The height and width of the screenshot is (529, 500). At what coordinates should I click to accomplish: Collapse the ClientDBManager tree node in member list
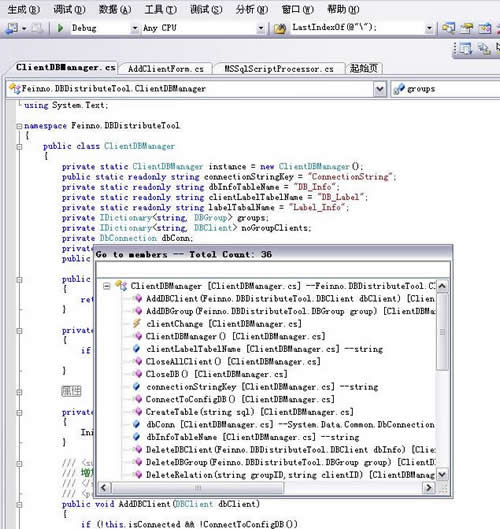click(107, 286)
